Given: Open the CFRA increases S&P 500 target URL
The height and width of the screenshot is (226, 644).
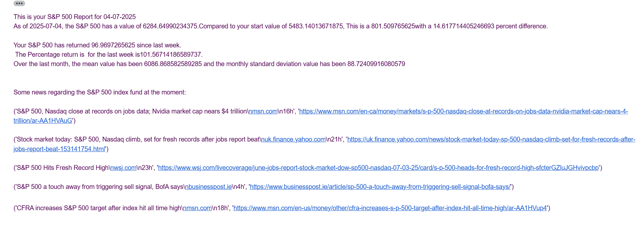Looking at the screenshot, I should click(390, 208).
